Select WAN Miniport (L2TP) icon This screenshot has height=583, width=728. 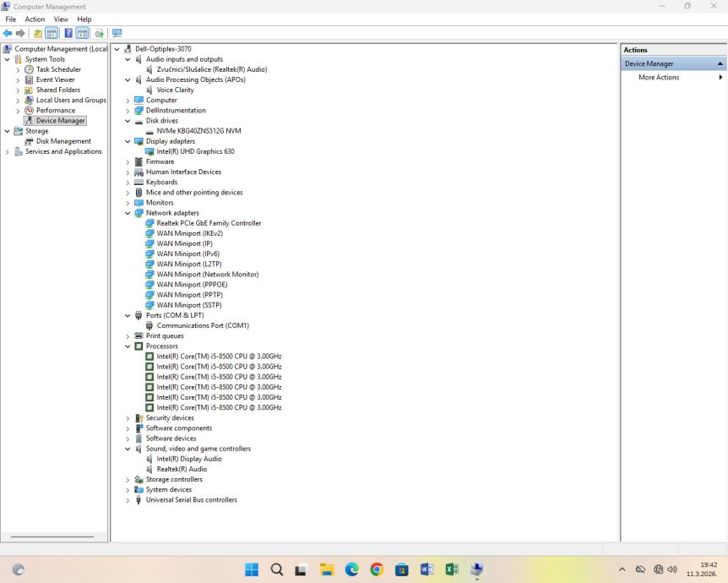pyautogui.click(x=149, y=264)
